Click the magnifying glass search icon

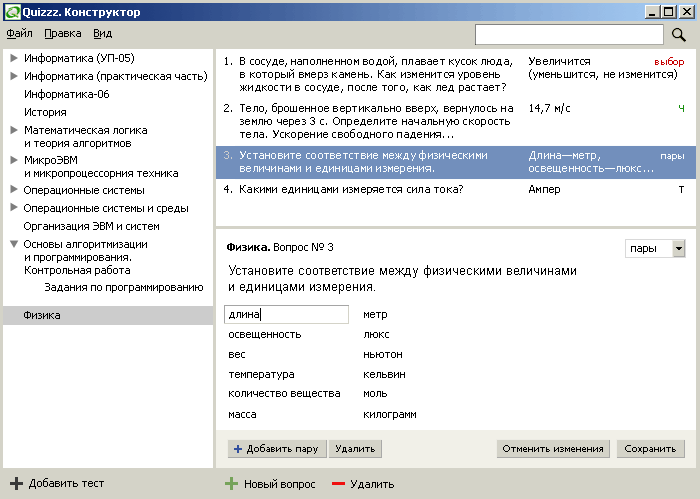[x=679, y=35]
